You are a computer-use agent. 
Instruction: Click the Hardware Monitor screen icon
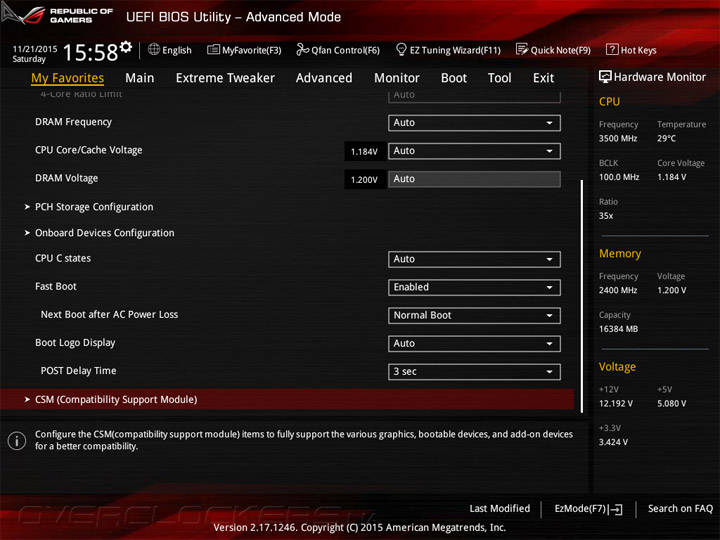605,77
